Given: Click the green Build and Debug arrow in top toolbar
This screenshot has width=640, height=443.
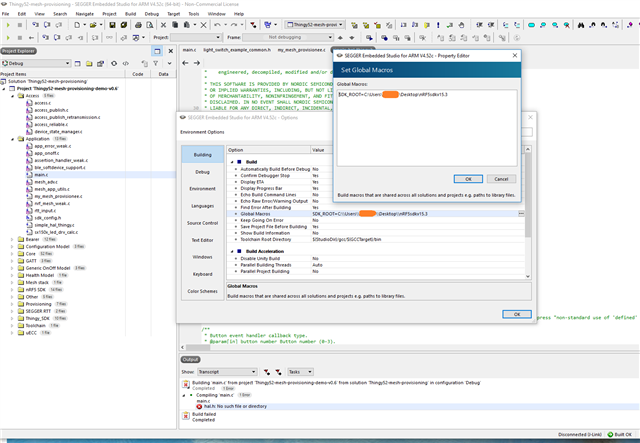Looking at the screenshot, I should 8,25.
